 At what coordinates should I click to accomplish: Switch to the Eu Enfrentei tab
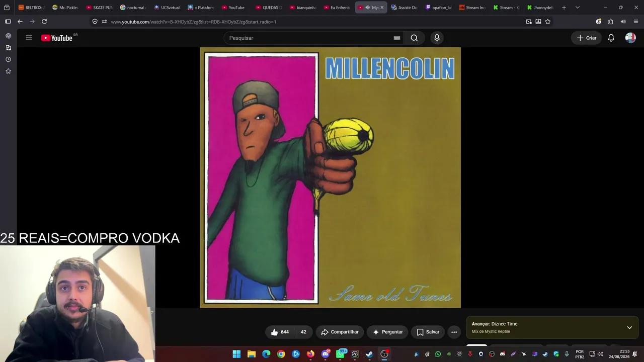pyautogui.click(x=337, y=8)
